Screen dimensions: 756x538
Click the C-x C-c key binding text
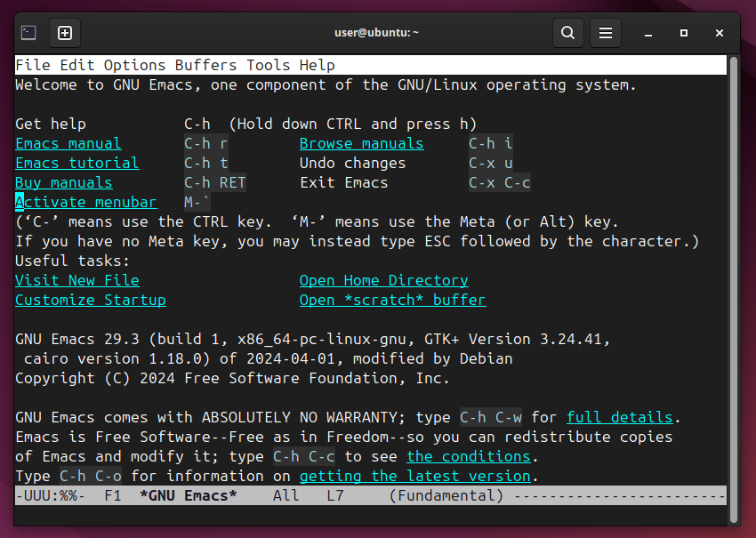[500, 182]
